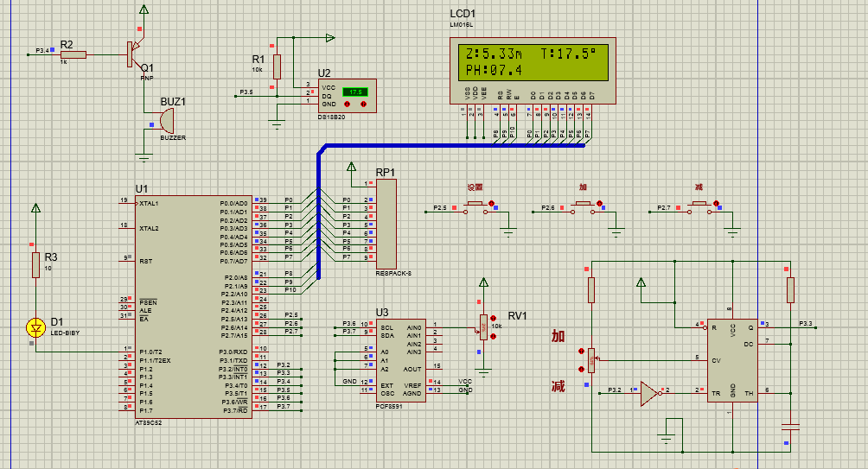Select the R1 10k pull-up resistor

pos(277,67)
